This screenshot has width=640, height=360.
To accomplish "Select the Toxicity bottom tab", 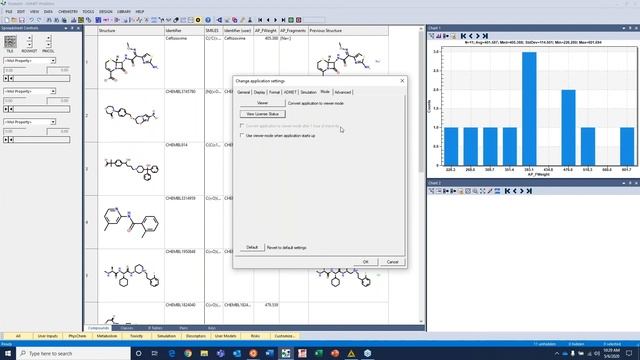I will tap(136, 336).
